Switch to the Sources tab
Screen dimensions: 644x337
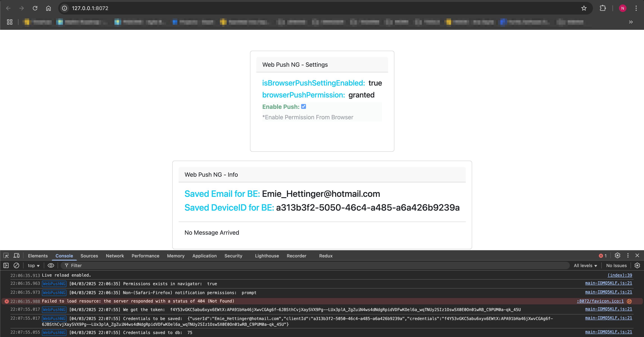pyautogui.click(x=89, y=256)
